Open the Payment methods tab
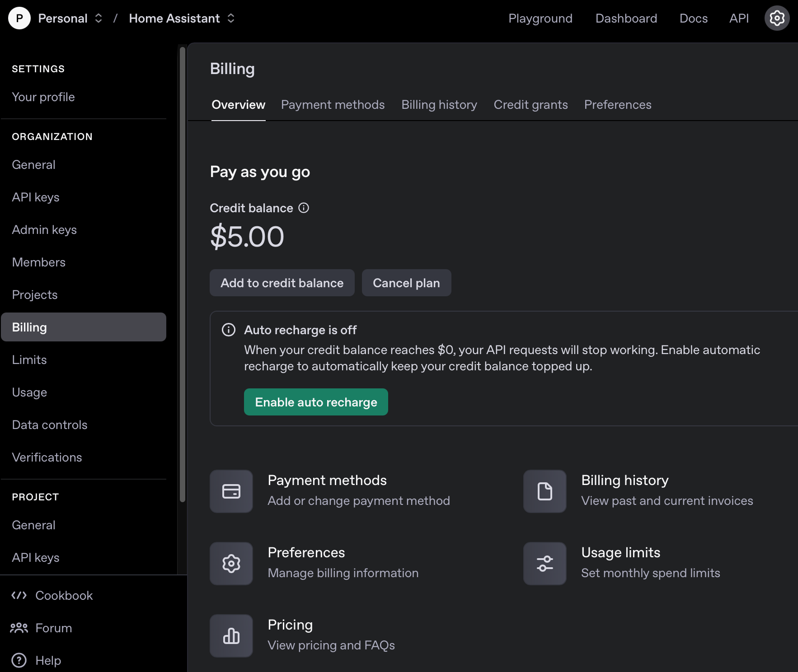The image size is (798, 672). click(x=333, y=104)
